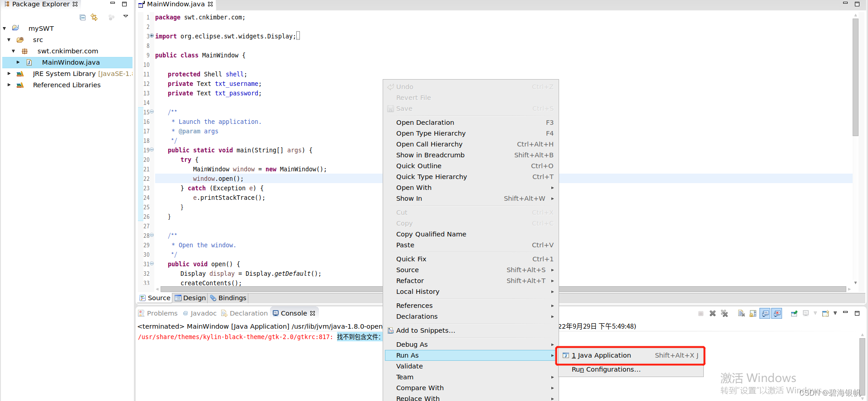Screen dimensions: 868x401
Task: Click the JRE System Library icon
Action: coord(20,74)
